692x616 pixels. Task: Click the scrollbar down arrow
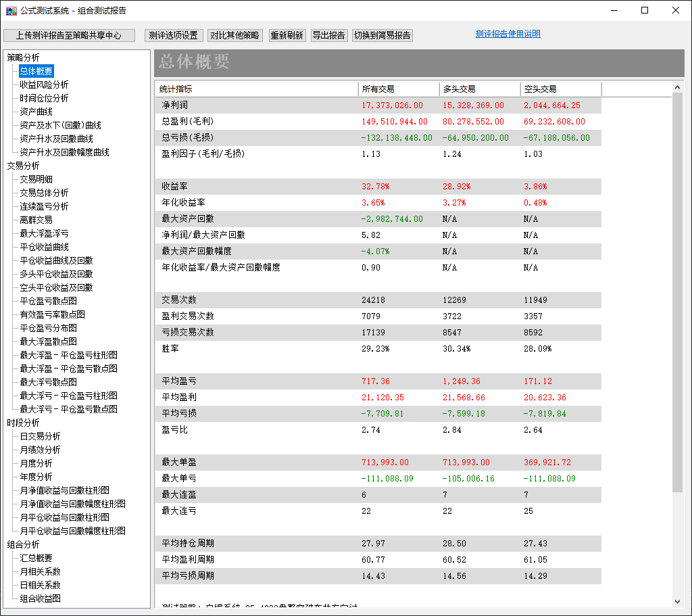pos(677,601)
